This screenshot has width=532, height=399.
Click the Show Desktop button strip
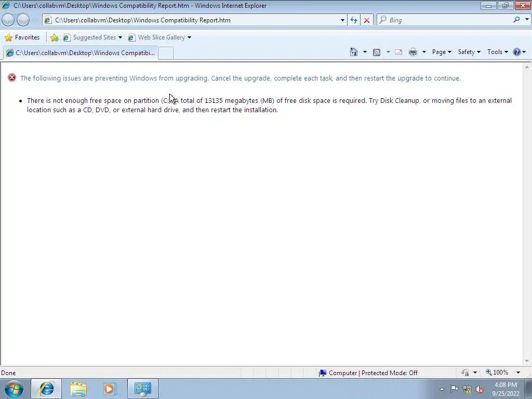coord(528,389)
